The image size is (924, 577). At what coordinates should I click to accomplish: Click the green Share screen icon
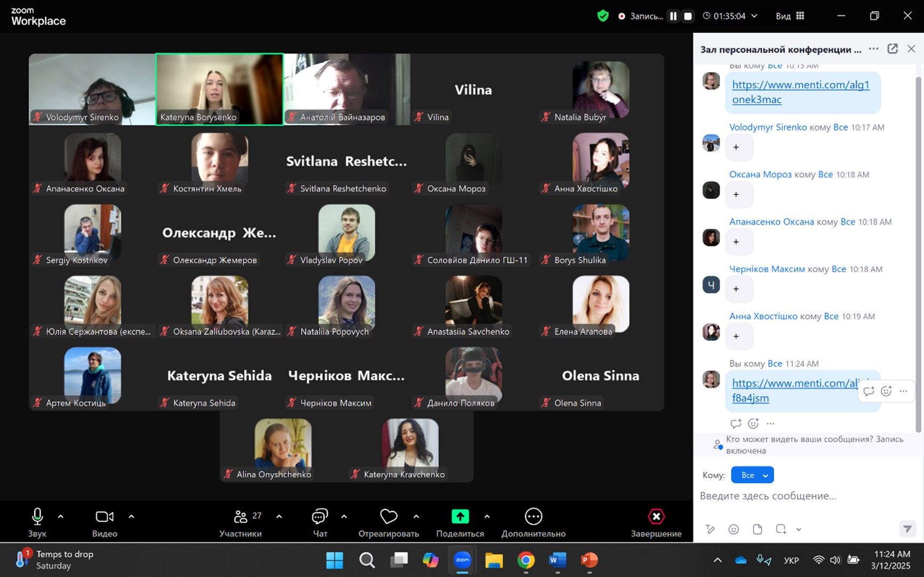point(460,516)
